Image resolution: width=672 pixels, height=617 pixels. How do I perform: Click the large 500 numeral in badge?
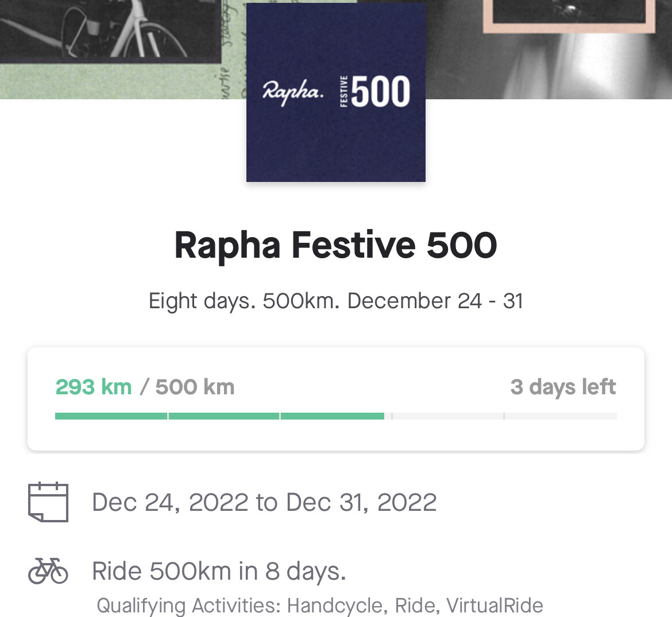(x=381, y=92)
